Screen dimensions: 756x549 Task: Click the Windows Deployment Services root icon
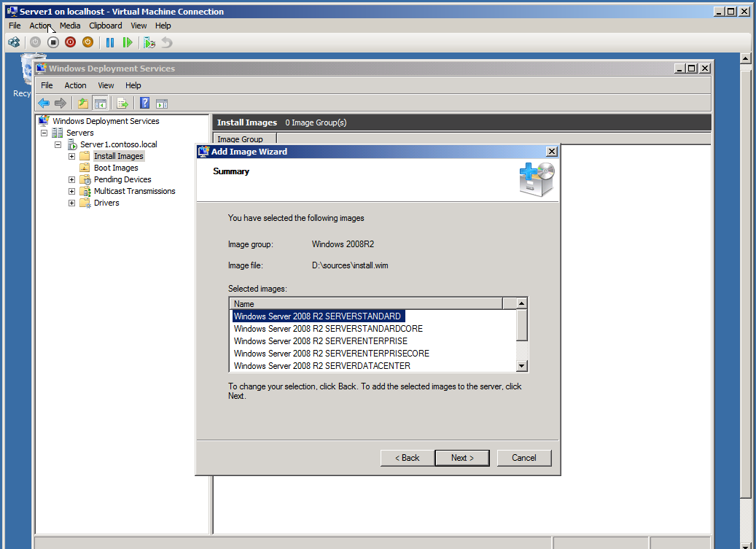44,120
